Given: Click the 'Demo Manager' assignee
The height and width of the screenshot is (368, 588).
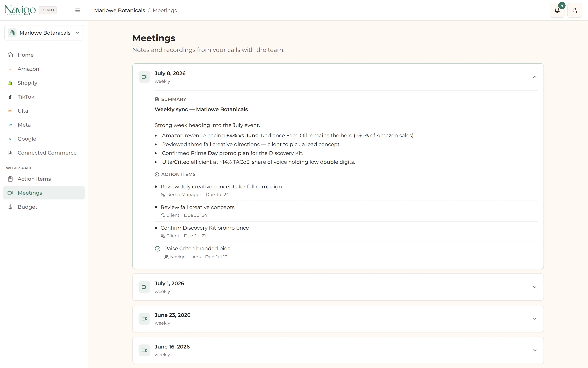Looking at the screenshot, I should pos(184,195).
